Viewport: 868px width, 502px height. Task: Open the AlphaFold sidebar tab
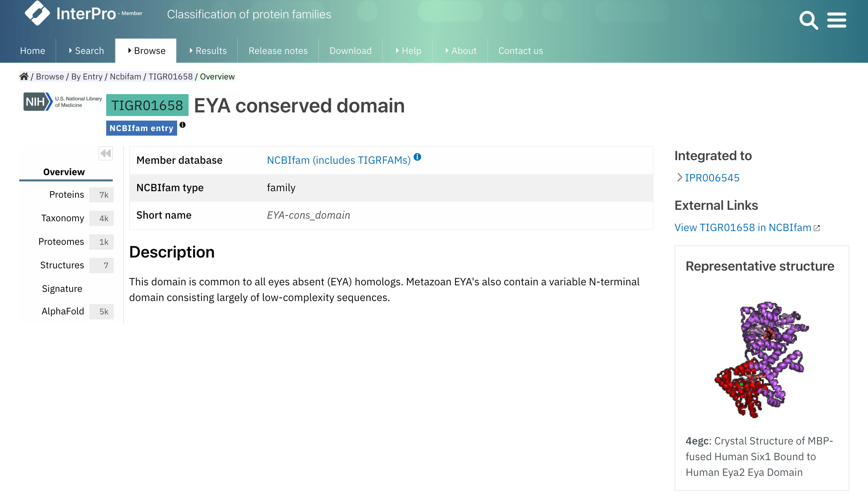63,311
